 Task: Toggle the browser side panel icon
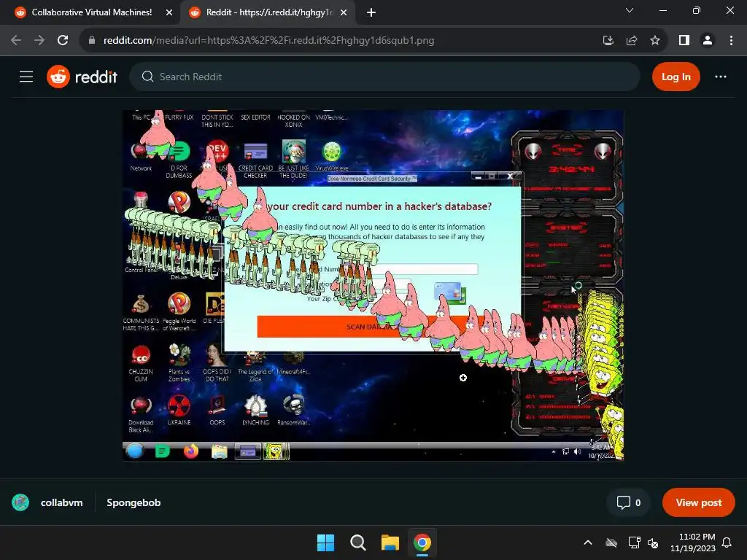coord(684,41)
